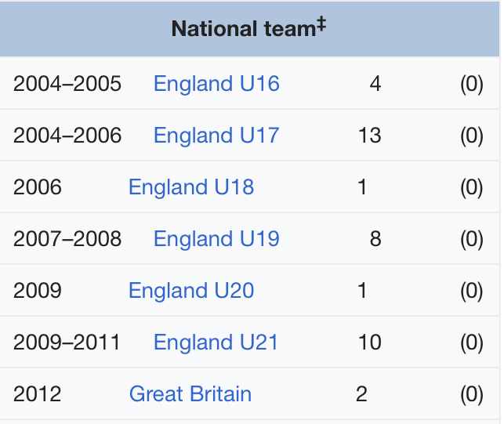This screenshot has width=504, height=424.
Task: Click the 13 appearances for England U17
Action: tap(370, 136)
